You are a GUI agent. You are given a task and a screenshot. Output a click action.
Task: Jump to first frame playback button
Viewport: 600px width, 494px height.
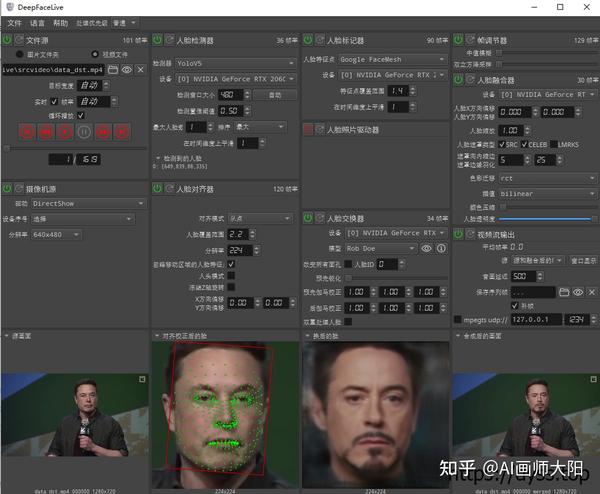(27, 132)
